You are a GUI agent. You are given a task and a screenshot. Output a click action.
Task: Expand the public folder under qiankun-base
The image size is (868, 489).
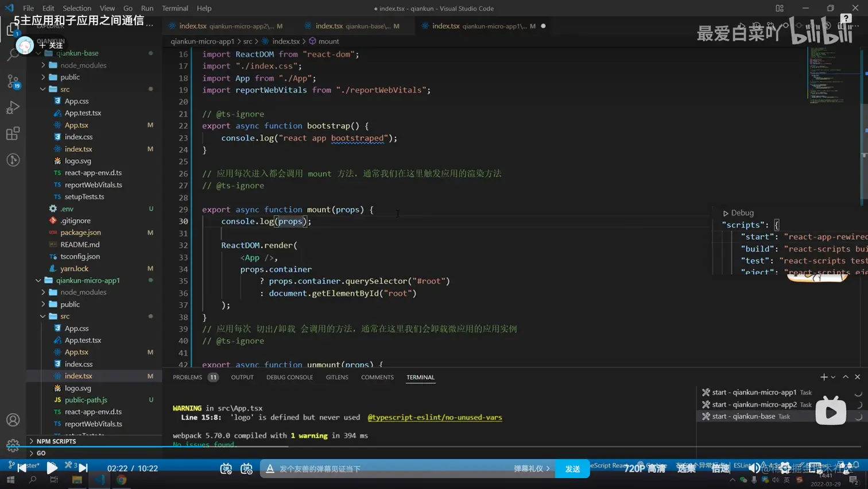coord(70,77)
